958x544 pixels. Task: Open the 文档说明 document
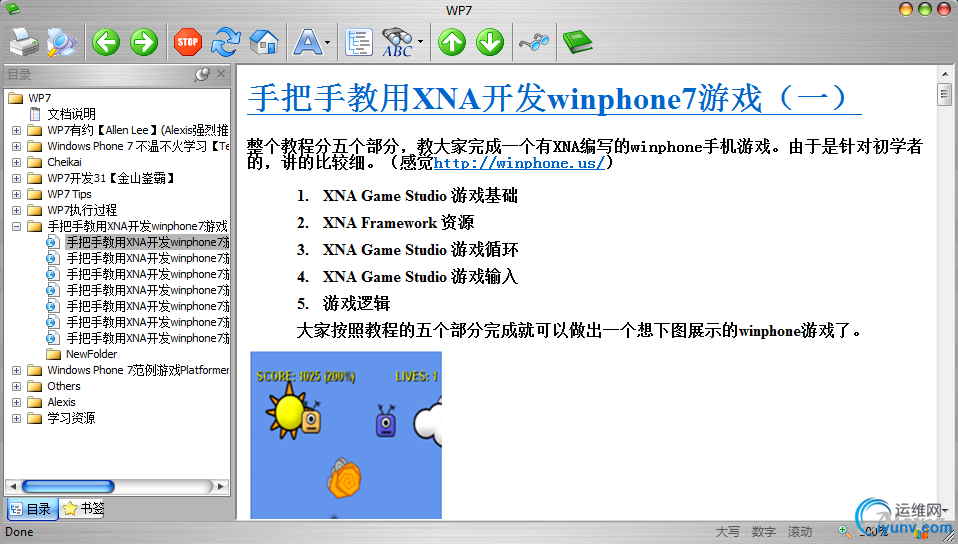71,114
